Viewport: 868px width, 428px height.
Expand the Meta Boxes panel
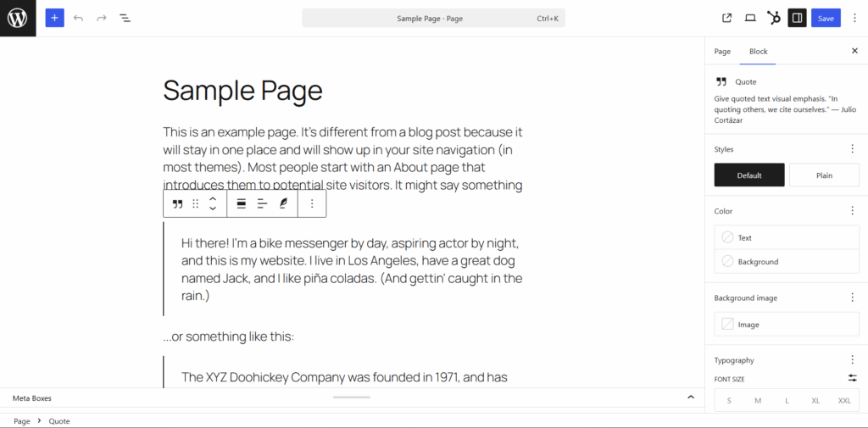pyautogui.click(x=690, y=397)
